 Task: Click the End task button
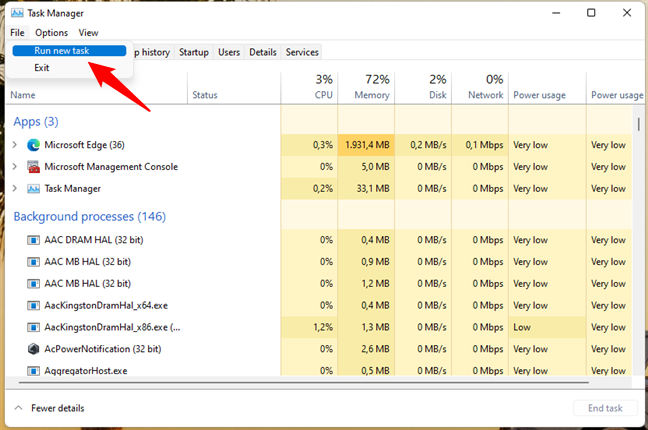point(605,408)
